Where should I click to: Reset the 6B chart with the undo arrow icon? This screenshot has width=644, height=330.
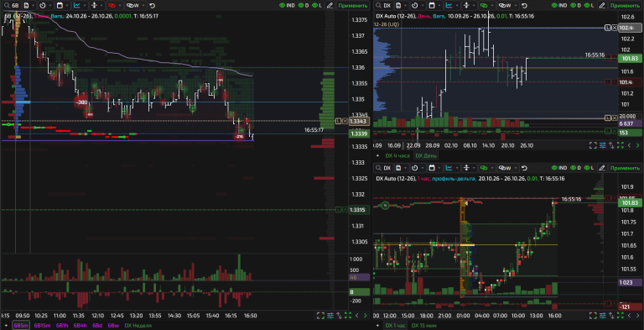(152, 6)
